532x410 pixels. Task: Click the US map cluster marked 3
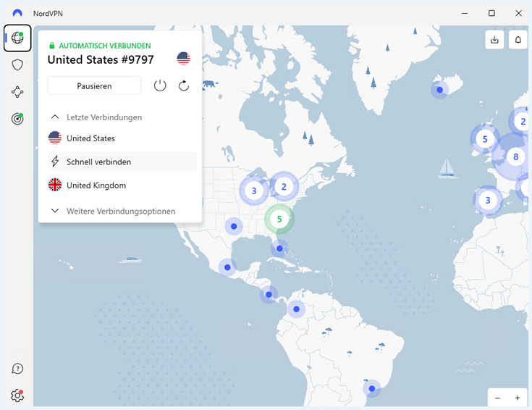tap(254, 191)
